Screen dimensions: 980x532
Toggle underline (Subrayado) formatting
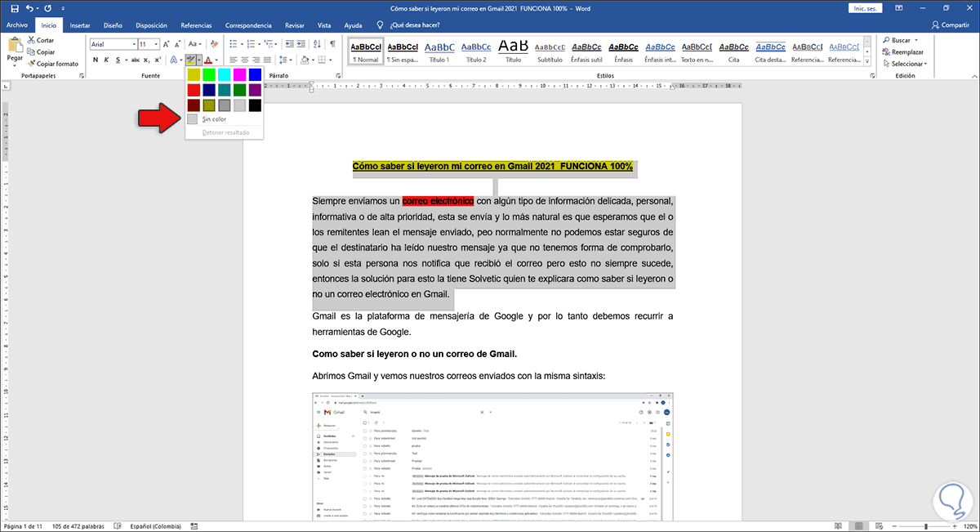pyautogui.click(x=117, y=60)
